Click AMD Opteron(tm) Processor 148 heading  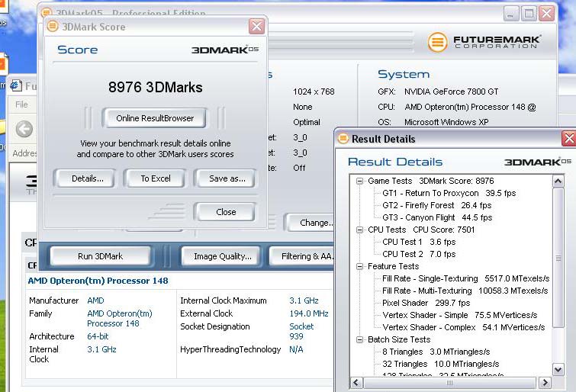pos(98,281)
